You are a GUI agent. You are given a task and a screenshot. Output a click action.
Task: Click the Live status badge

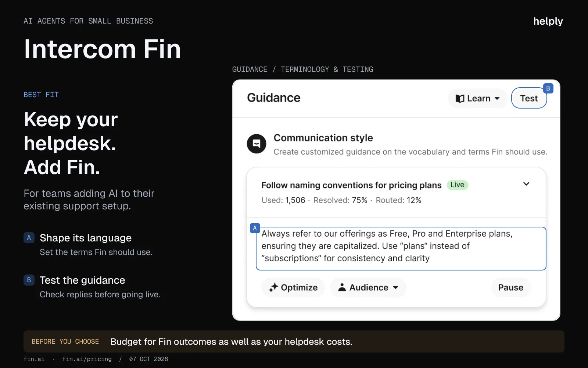pyautogui.click(x=457, y=185)
